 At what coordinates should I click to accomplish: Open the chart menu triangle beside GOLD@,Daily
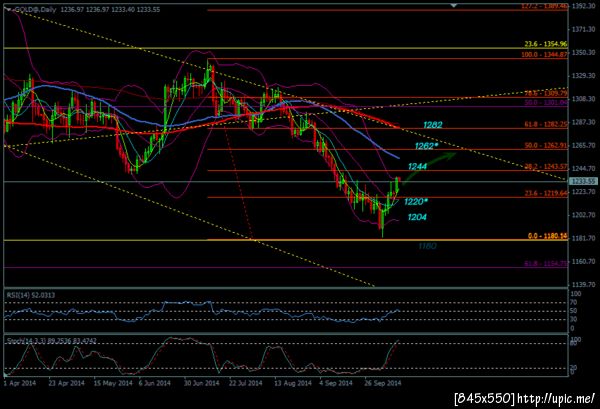tap(8, 10)
